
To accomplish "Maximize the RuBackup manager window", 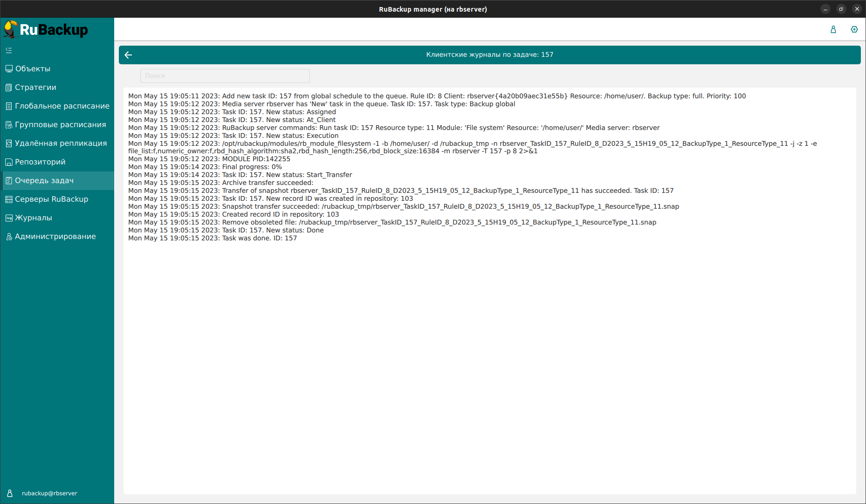I will [x=841, y=9].
